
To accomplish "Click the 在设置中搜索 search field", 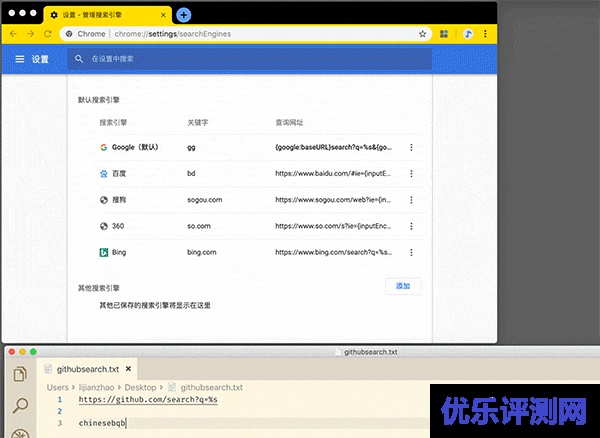I will pos(250,59).
